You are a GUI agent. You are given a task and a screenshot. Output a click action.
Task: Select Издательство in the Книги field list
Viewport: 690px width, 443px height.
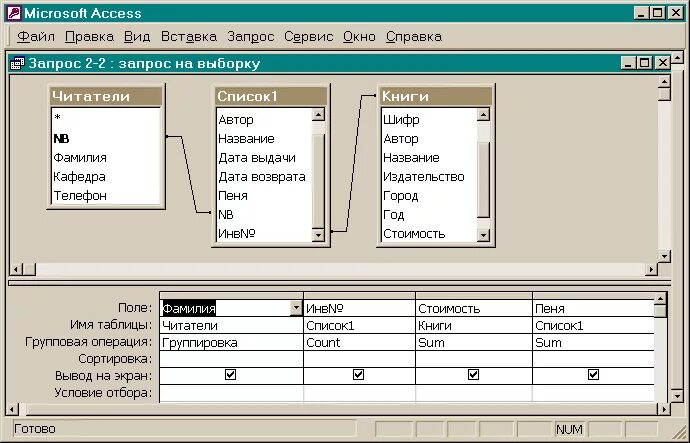click(429, 176)
